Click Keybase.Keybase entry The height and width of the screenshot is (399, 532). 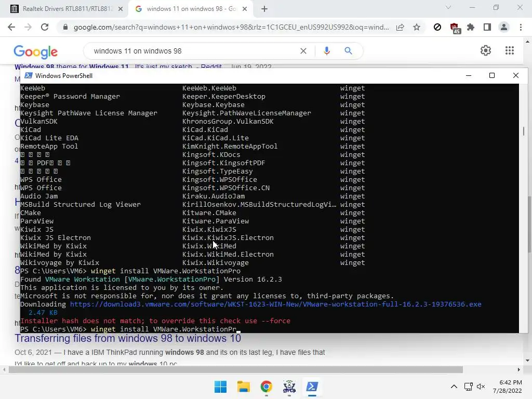[x=213, y=105]
